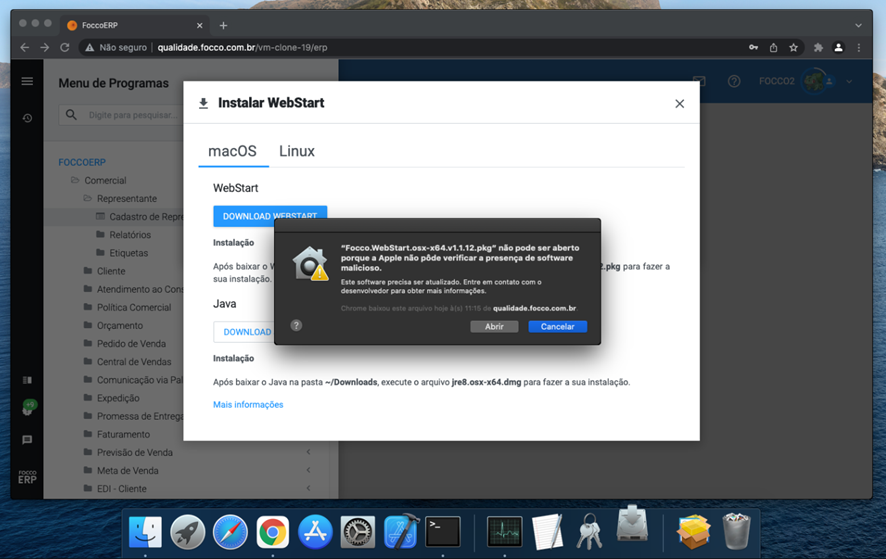Screen dimensions: 886x559
Task: Go back in Chrome
Action: [24, 47]
